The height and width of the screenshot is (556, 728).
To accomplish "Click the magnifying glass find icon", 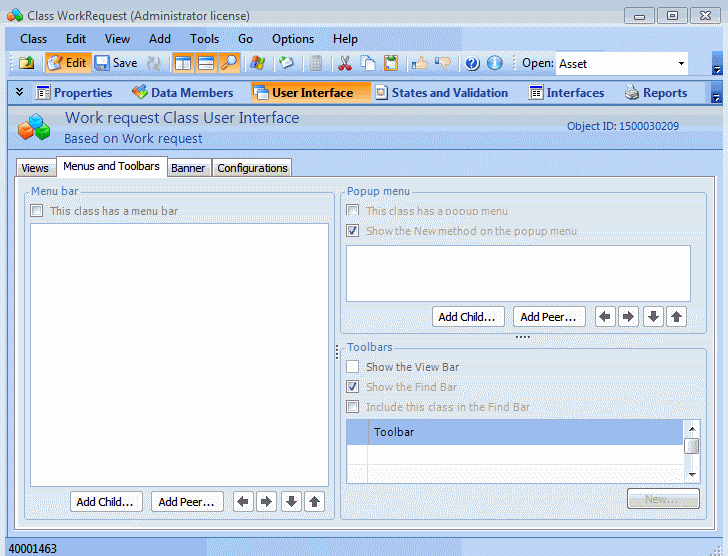I will point(228,63).
